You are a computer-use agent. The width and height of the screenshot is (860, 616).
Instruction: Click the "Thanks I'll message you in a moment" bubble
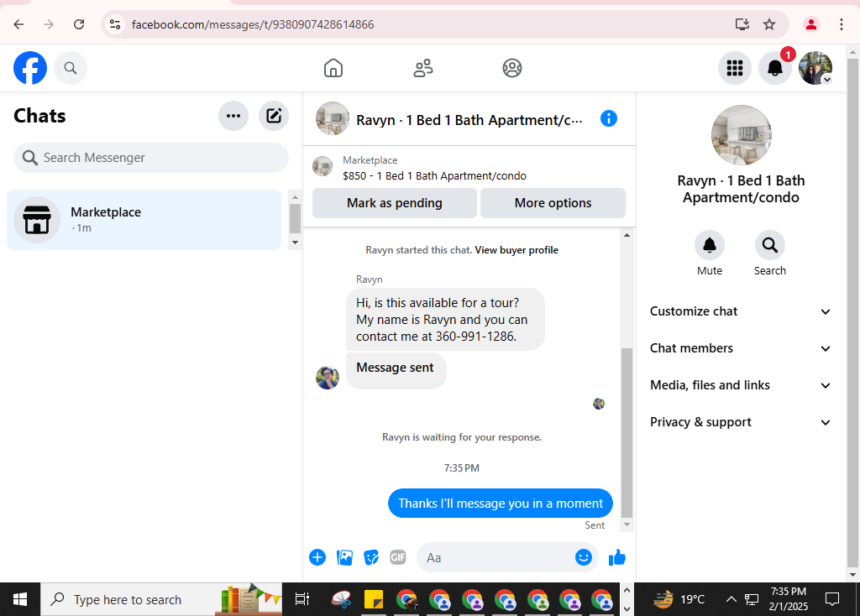[501, 503]
